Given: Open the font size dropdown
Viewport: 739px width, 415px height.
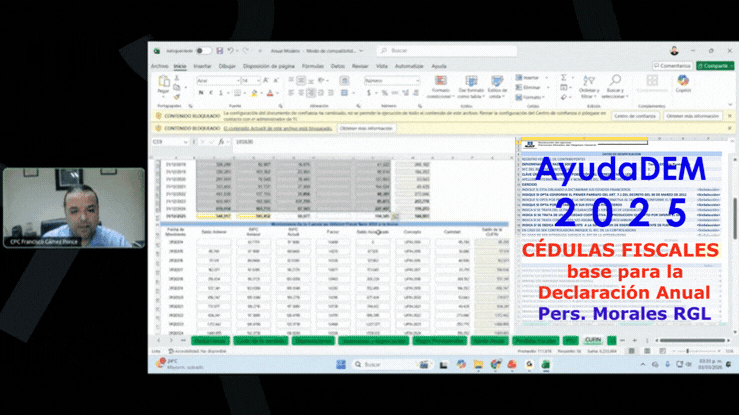Looking at the screenshot, I should pyautogui.click(x=258, y=80).
